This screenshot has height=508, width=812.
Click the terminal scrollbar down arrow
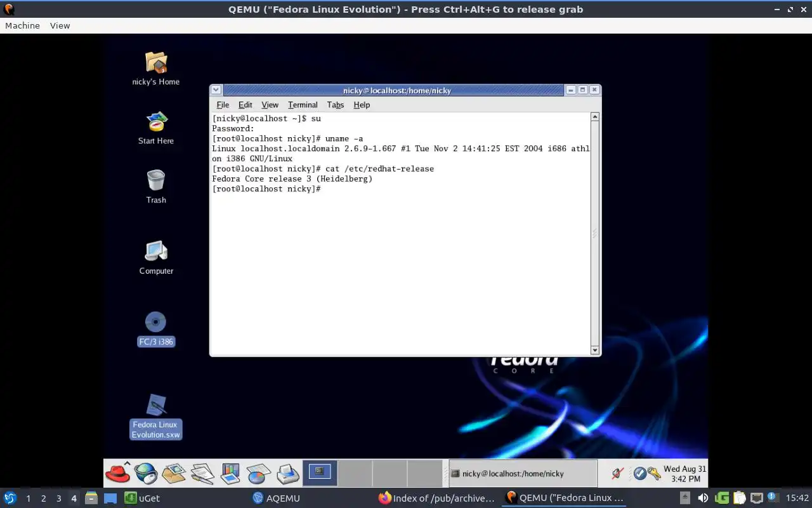pos(595,350)
